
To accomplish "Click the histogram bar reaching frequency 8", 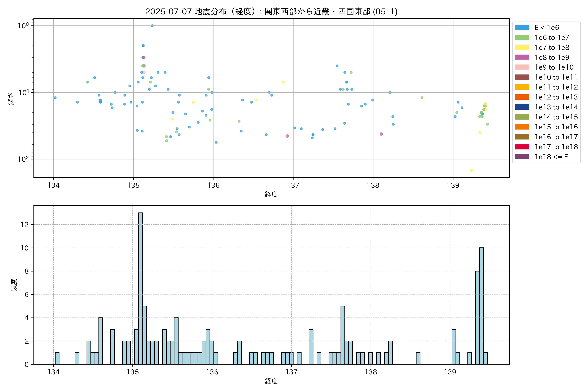I will point(477,318).
